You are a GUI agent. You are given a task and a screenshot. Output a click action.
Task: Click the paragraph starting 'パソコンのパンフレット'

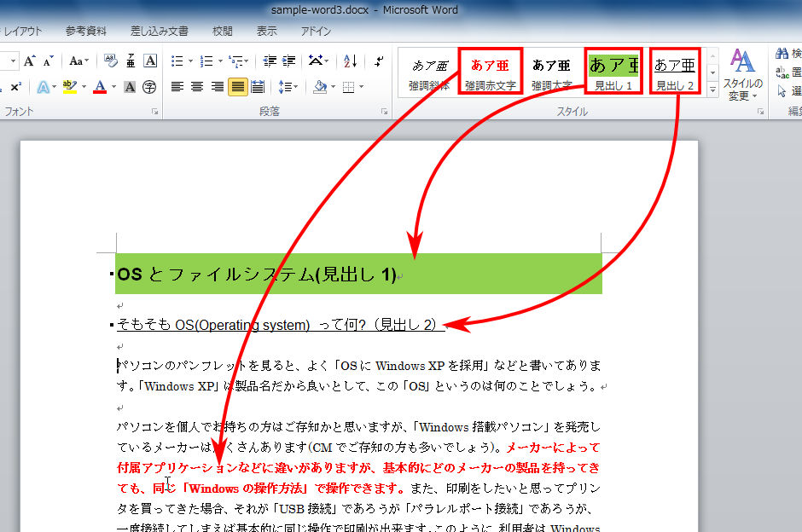tap(359, 376)
